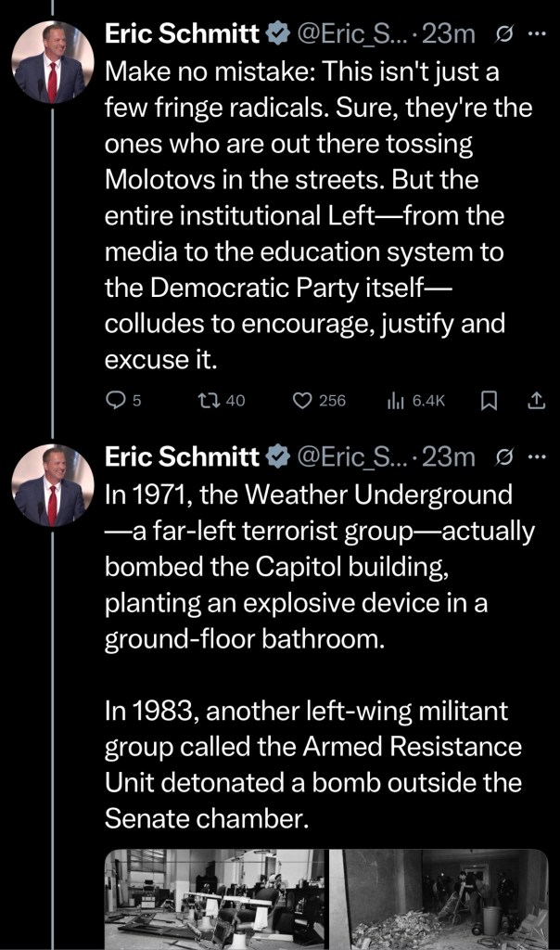
Task: Click the Grok icon on the first tweet
Action: [507, 35]
